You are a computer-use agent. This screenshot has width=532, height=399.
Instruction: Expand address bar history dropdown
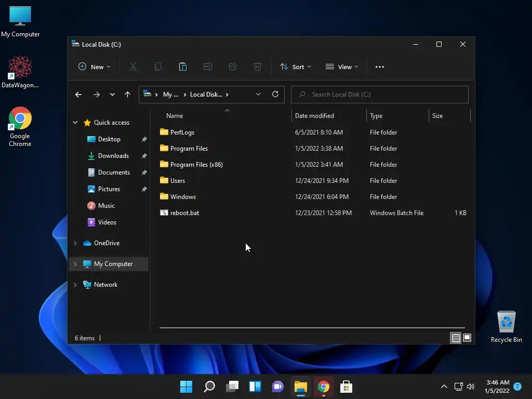click(x=258, y=95)
